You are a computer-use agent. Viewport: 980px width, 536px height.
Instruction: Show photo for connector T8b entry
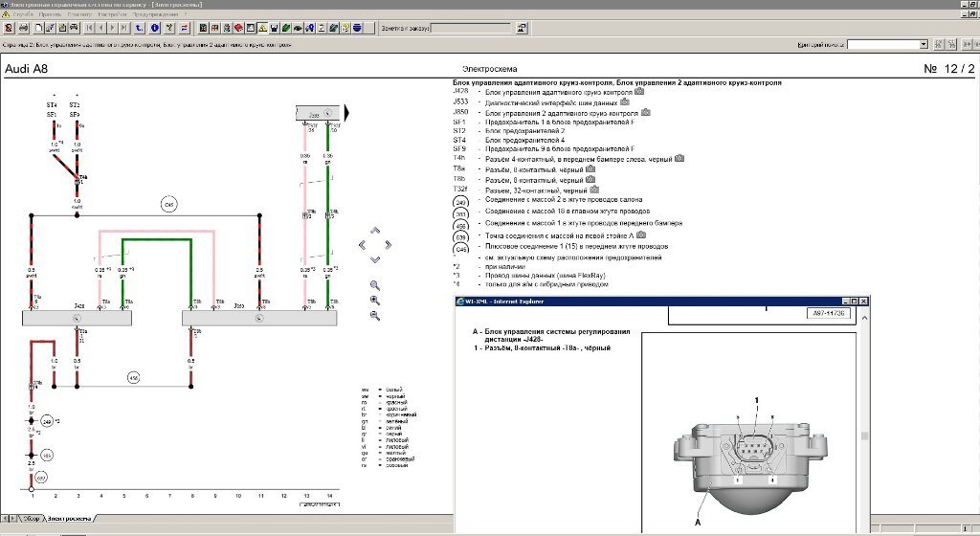click(x=591, y=179)
